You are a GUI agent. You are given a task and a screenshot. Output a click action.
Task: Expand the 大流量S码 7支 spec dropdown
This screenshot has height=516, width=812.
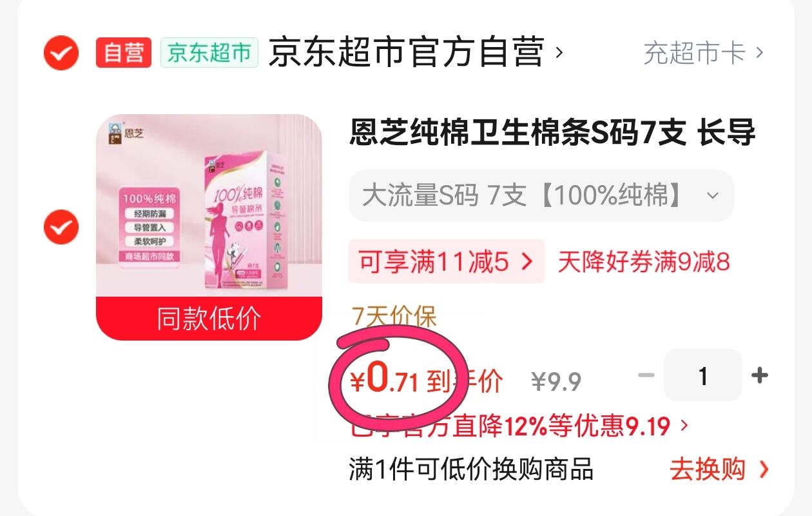(541, 195)
